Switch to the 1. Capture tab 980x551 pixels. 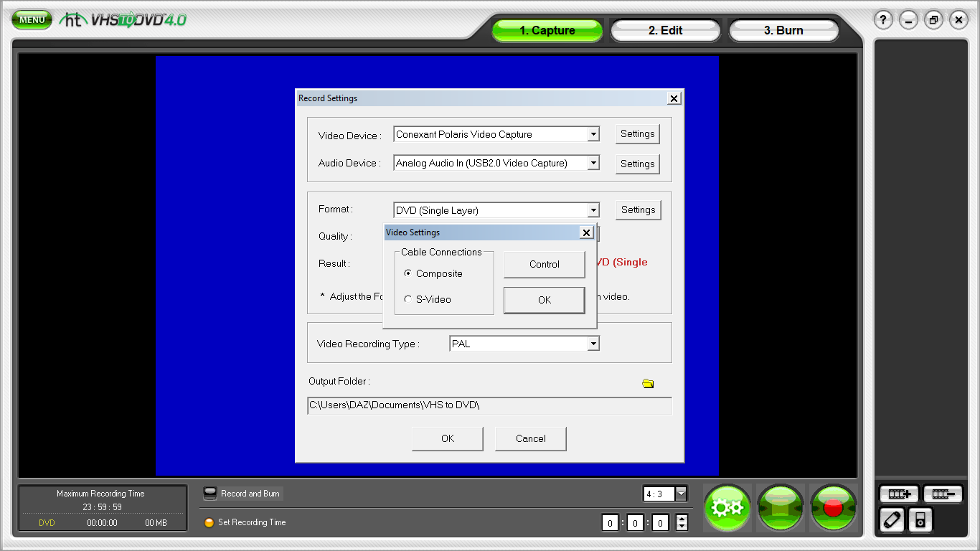[x=547, y=30]
